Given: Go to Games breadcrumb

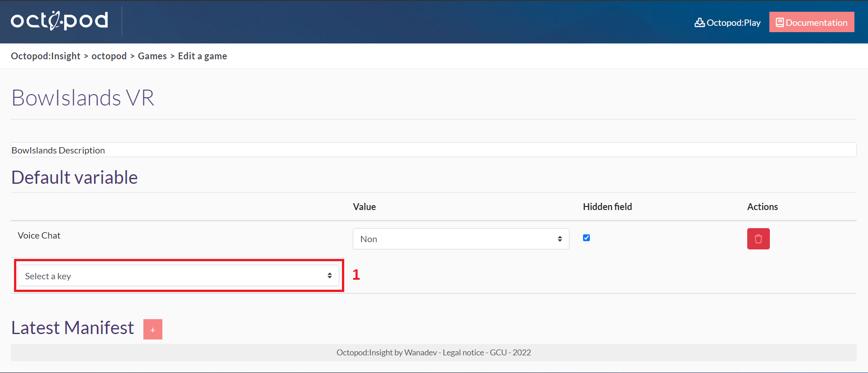Looking at the screenshot, I should click(x=152, y=56).
